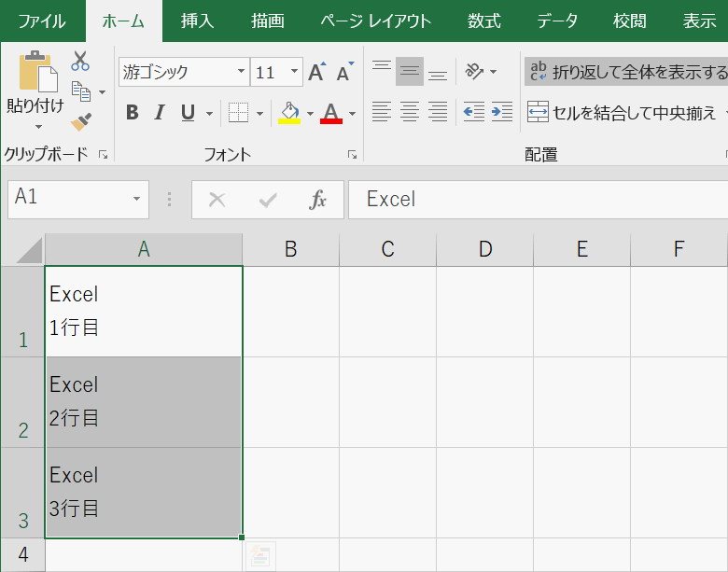
Task: Increase indent
Action: coord(502,112)
